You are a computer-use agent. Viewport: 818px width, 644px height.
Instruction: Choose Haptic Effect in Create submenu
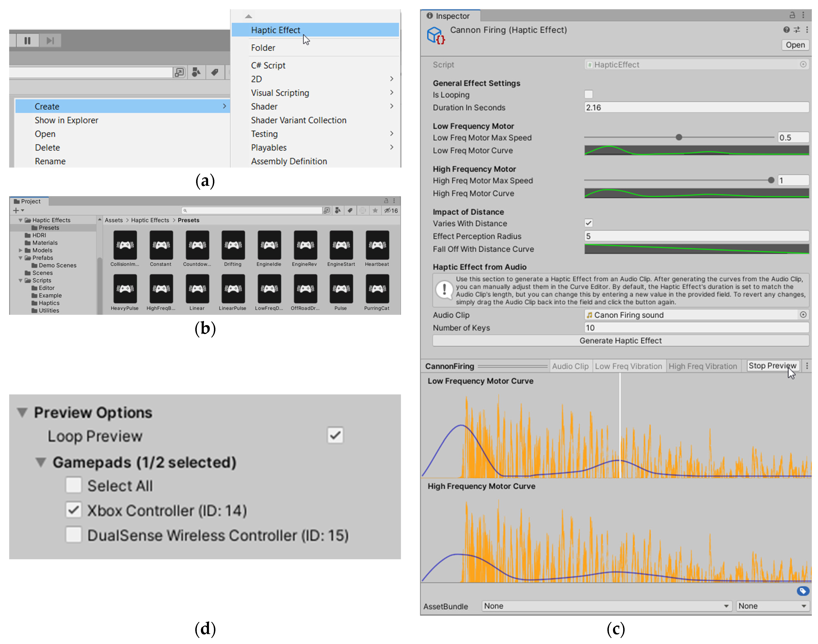click(276, 30)
